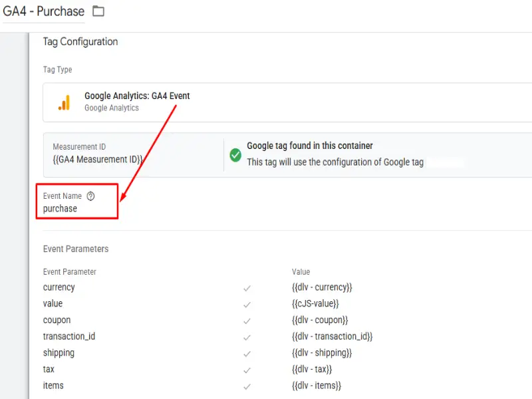Select the tax parameter name
The image size is (532, 399).
(x=49, y=369)
